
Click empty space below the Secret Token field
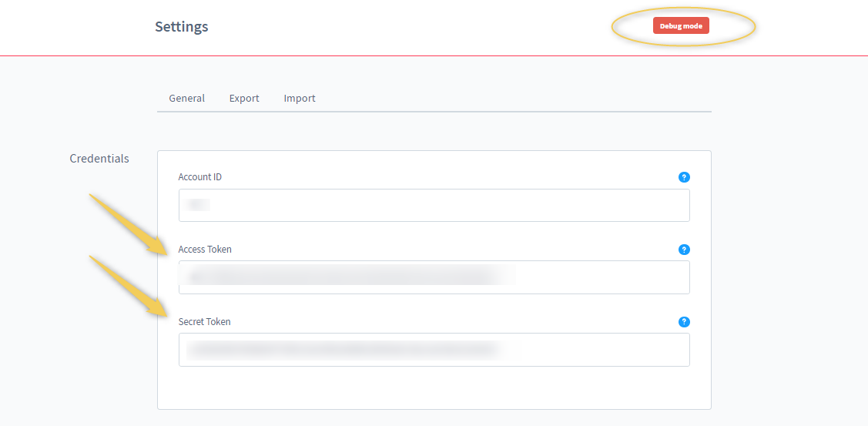pyautogui.click(x=434, y=388)
